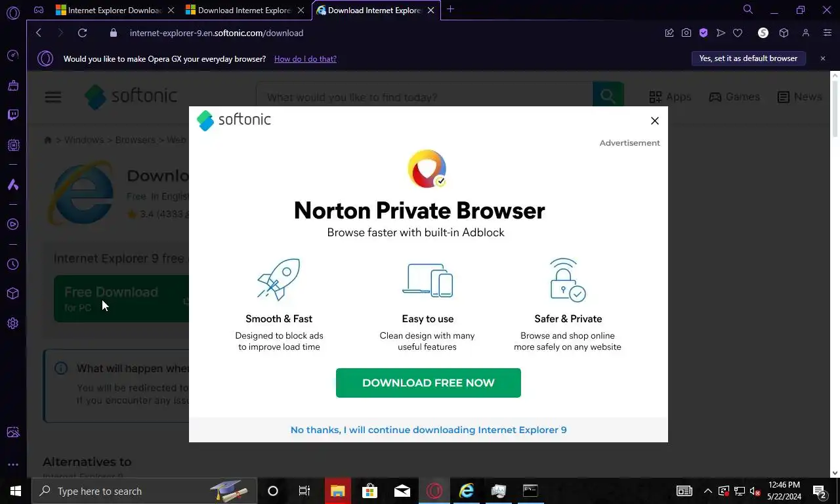Open Twitch panel in the sidebar
The height and width of the screenshot is (504, 840).
point(12,115)
